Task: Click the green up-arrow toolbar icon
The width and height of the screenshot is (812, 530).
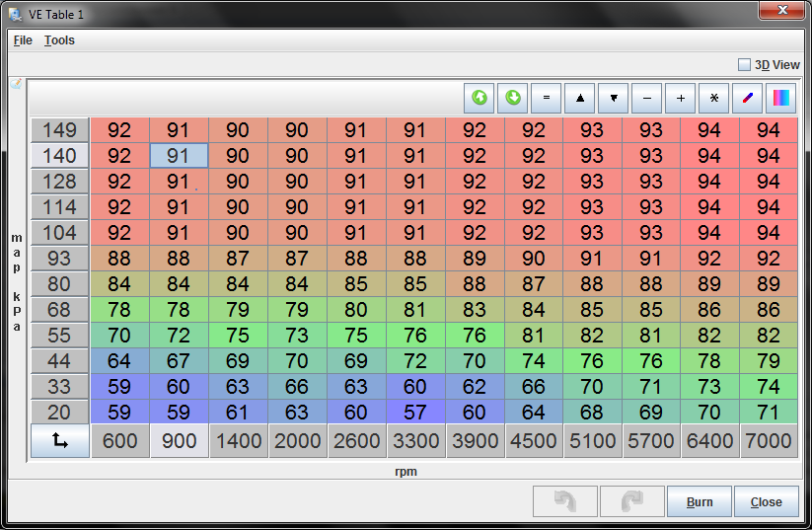Action: point(480,99)
